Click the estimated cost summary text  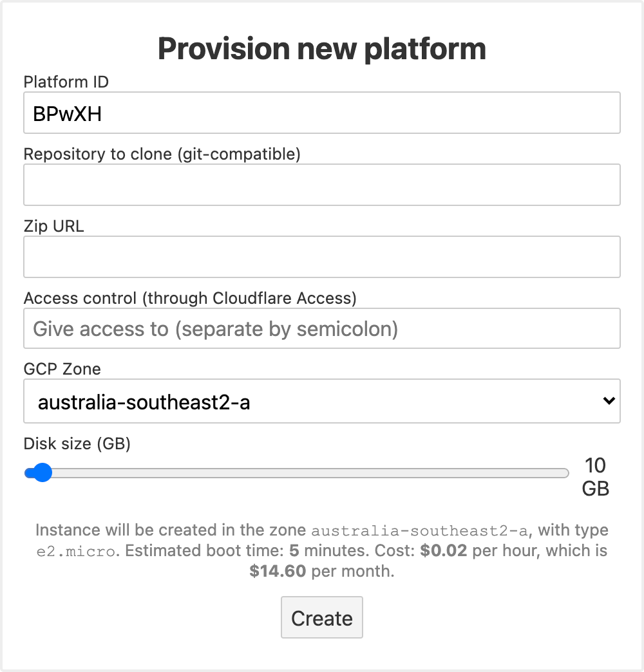(322, 550)
